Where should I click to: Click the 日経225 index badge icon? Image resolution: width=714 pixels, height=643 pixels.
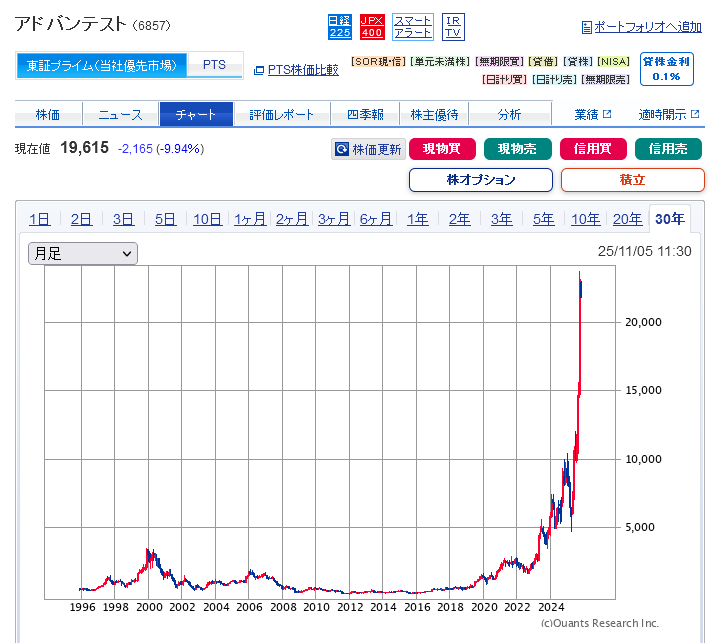340,26
